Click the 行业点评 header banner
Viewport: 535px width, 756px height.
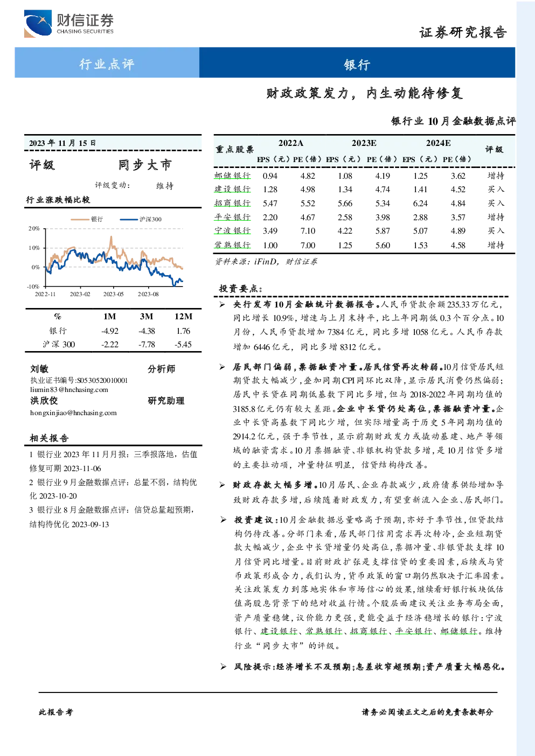(107, 63)
